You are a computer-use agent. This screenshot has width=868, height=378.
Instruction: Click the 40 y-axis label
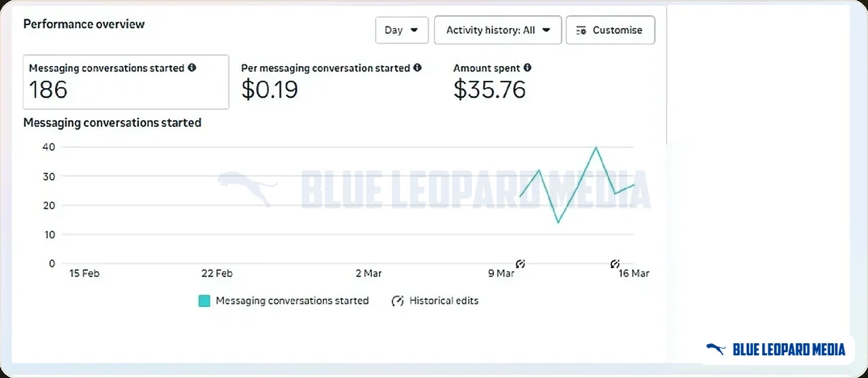tap(48, 147)
